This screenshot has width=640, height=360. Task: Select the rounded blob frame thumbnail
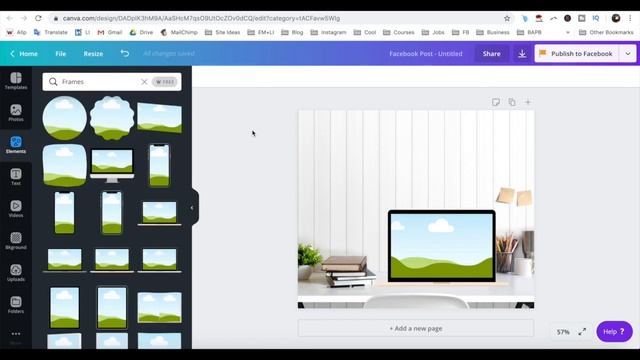tap(64, 165)
